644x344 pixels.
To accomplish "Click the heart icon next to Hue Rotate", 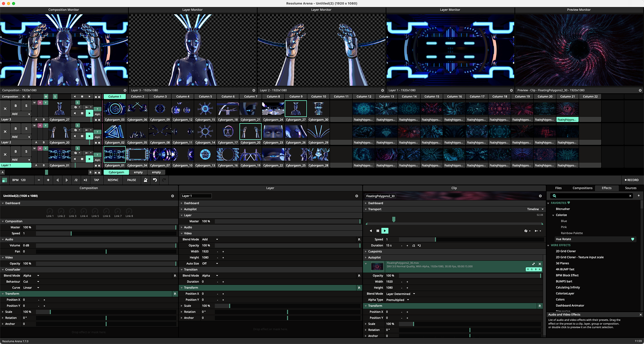I will pos(632,239).
